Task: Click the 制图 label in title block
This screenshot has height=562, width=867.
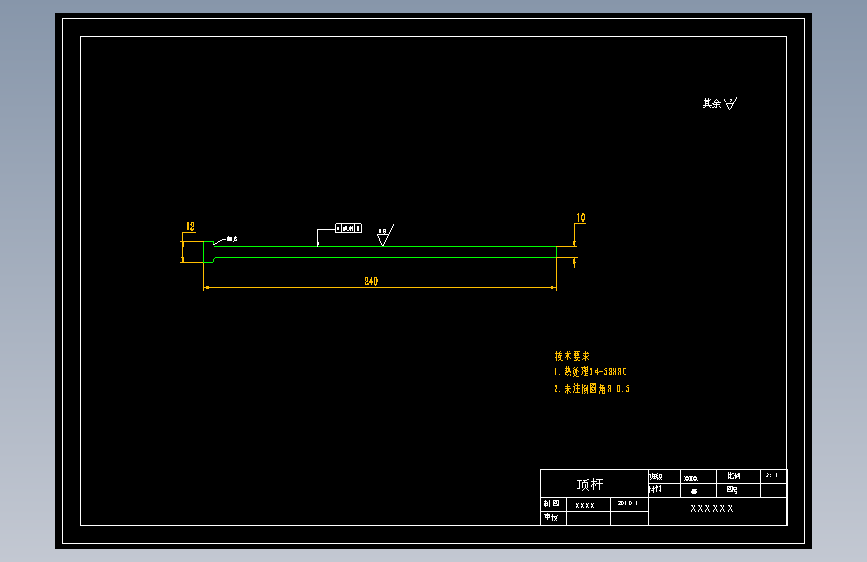Action: 551,503
